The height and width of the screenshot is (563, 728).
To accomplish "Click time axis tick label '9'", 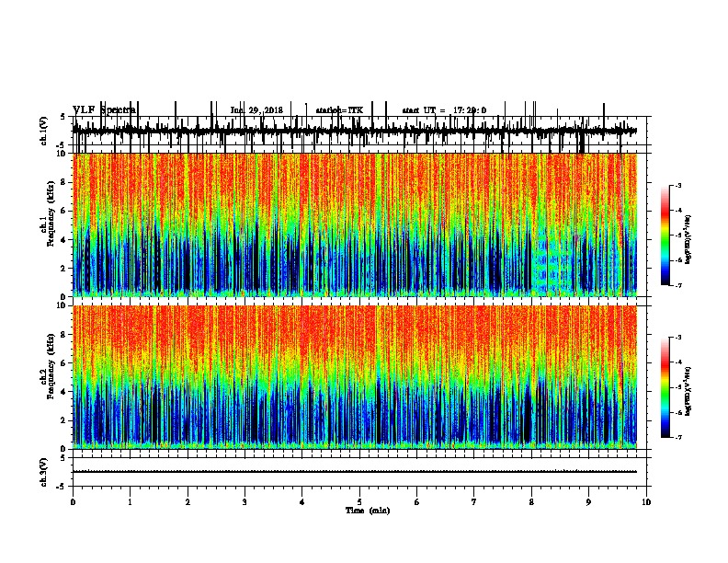I will (588, 502).
